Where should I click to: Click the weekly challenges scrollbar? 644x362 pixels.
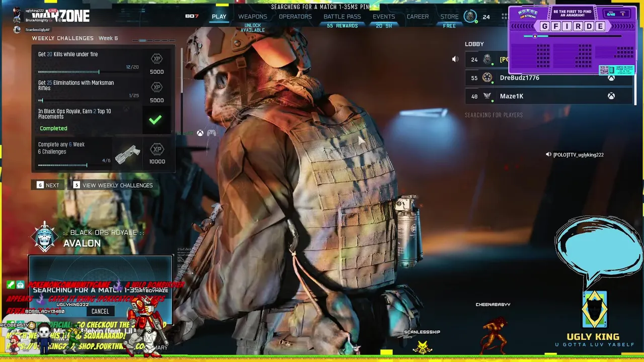[x=181, y=70]
